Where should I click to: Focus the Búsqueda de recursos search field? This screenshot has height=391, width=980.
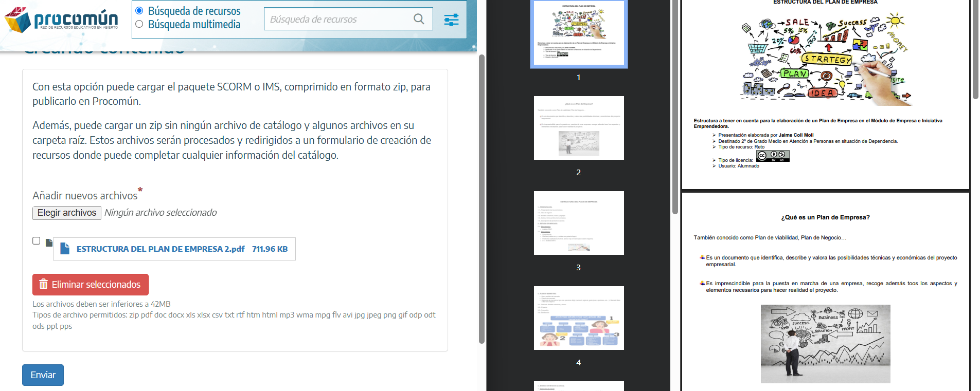click(x=340, y=19)
